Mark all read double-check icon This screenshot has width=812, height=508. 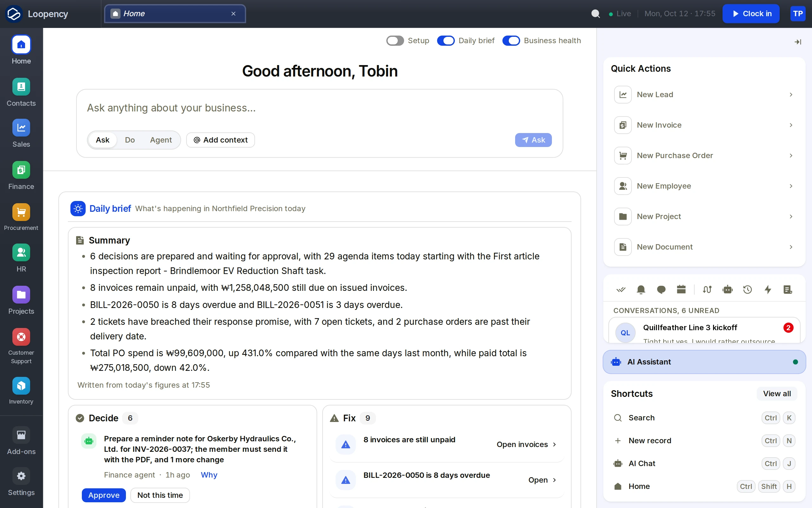pos(621,289)
